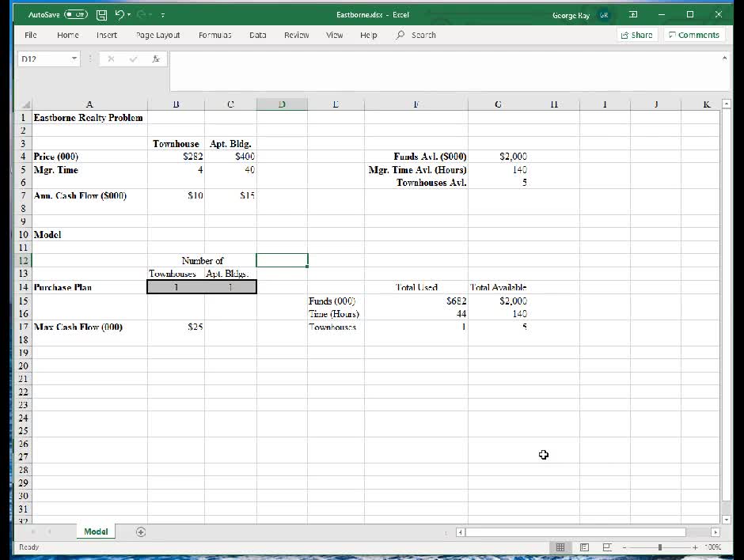Click the Save disk icon

(x=101, y=15)
